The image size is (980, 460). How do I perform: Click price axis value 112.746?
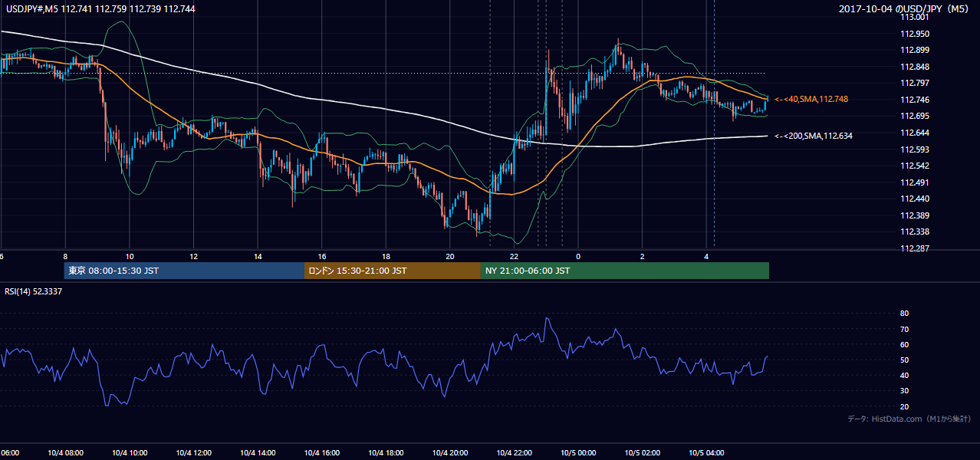(916, 100)
